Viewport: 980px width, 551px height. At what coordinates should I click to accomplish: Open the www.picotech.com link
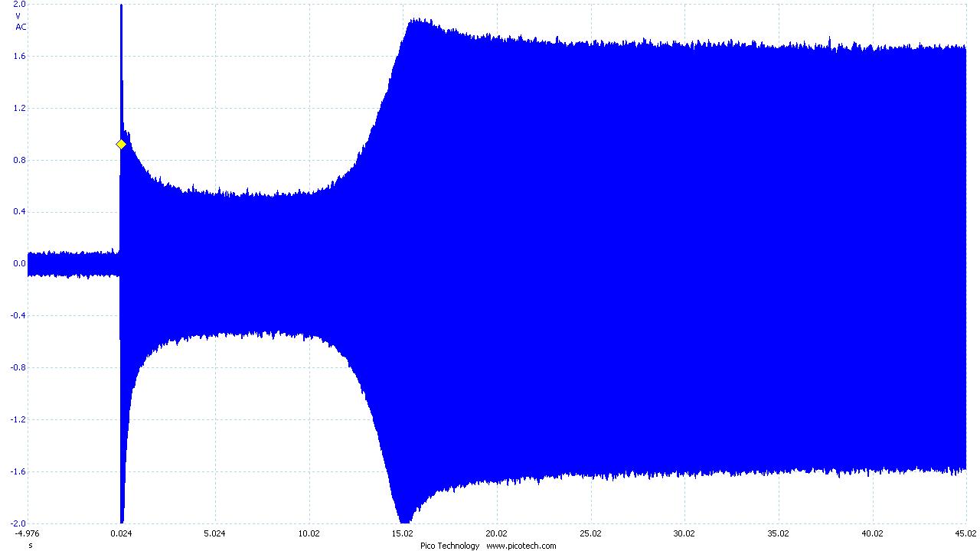521,546
